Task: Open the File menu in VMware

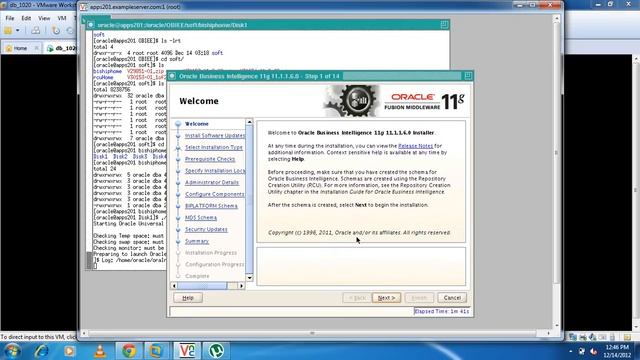Action: tap(10, 18)
